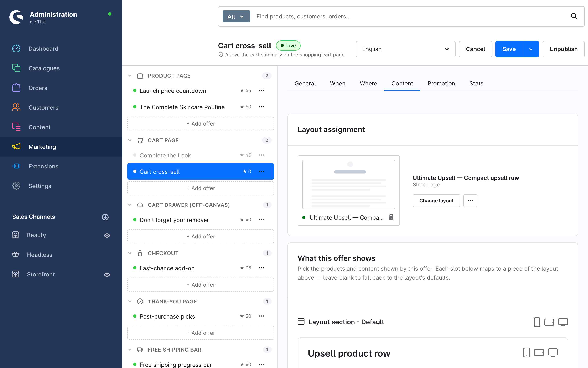Add offer under Cart Drawer group
This screenshot has width=588, height=368.
[x=201, y=236]
